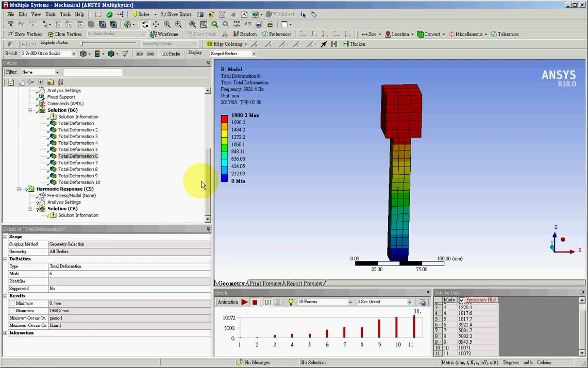Collapse the Solution (B6) tree node
Viewport: 588px width, 368px height.
click(x=29, y=110)
